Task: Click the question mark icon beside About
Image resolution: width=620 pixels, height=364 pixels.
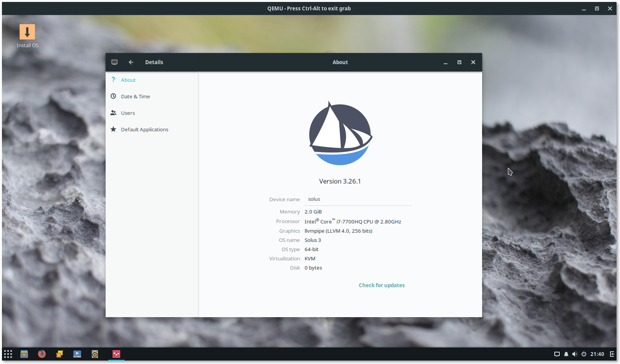Action: (x=113, y=80)
